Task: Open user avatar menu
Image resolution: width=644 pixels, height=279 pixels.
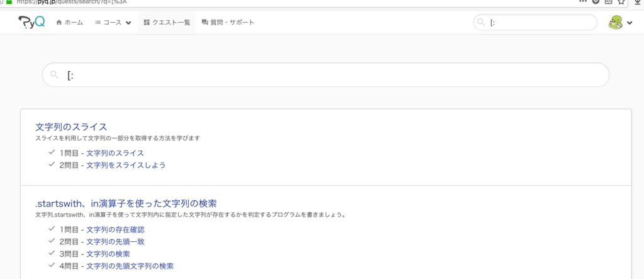Action: point(619,23)
